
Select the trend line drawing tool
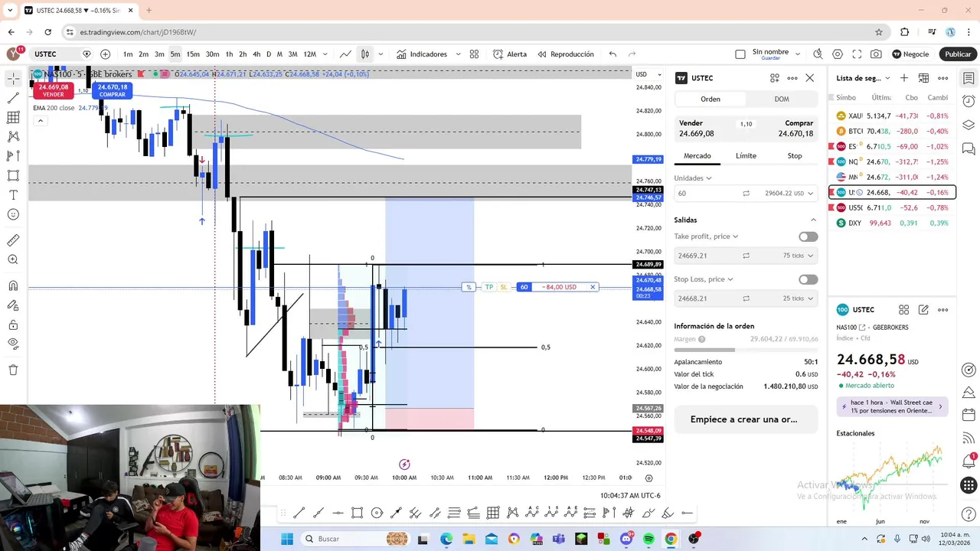tap(13, 98)
